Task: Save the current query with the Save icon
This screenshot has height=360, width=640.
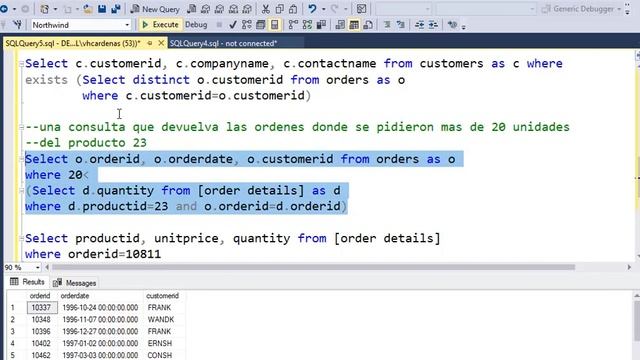Action: [x=102, y=9]
